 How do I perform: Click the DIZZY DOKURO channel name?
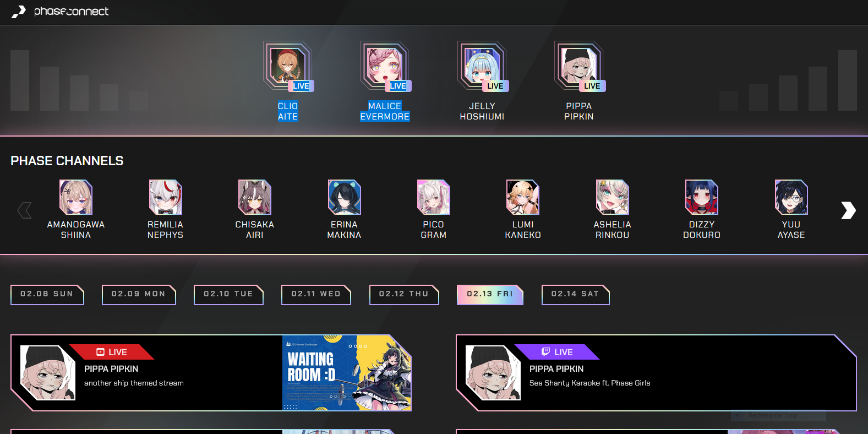pyautogui.click(x=702, y=230)
